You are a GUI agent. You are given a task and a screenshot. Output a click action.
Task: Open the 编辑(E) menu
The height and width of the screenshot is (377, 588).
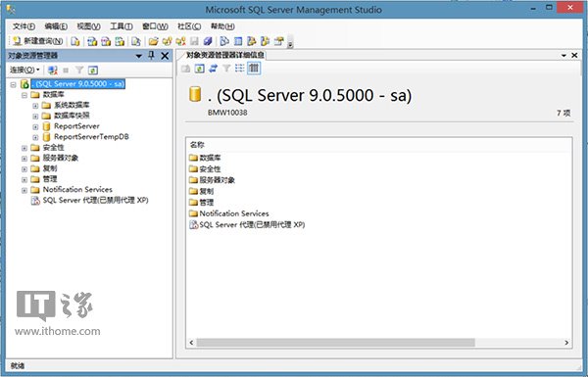56,26
